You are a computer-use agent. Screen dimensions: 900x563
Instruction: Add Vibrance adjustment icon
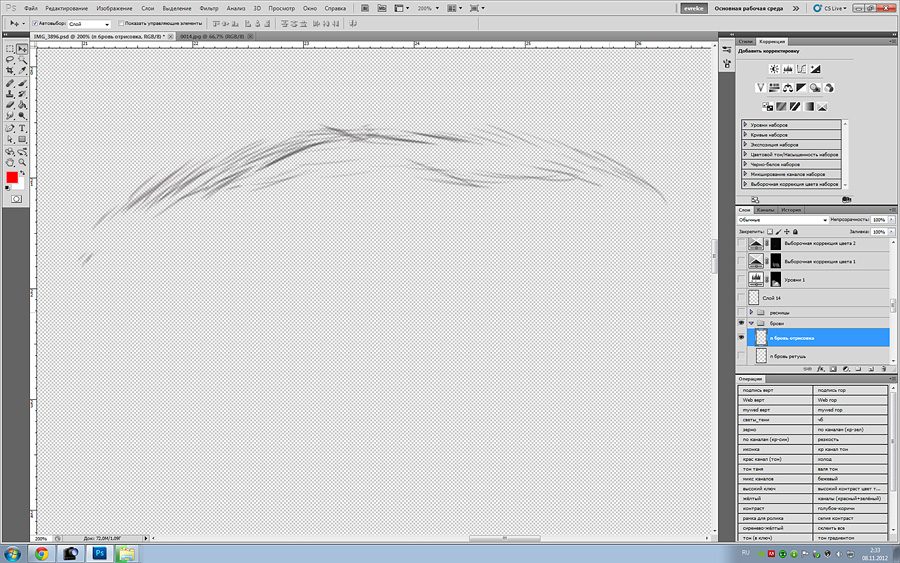pos(761,88)
